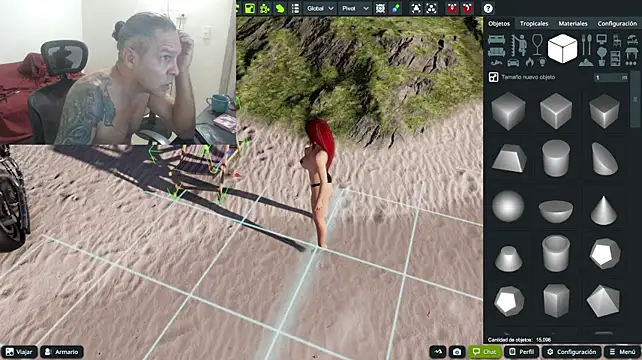Image resolution: width=642 pixels, height=360 pixels.
Task: Pick the pentagon-faced polyhedron on left
Action: point(508,301)
